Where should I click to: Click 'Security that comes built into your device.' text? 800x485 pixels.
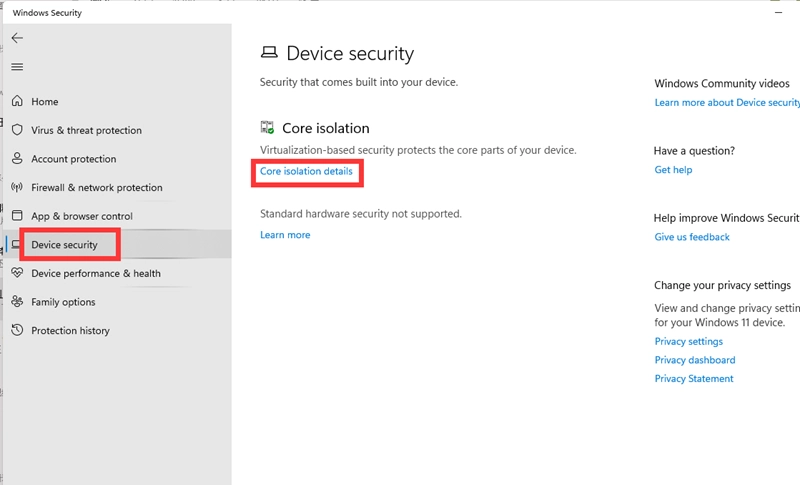[x=359, y=82]
